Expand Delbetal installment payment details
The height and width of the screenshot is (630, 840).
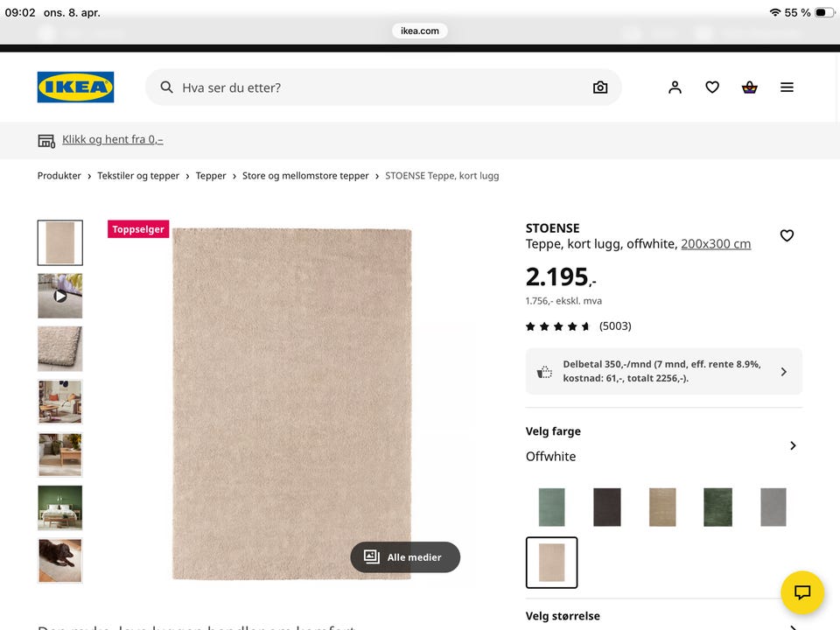(664, 371)
